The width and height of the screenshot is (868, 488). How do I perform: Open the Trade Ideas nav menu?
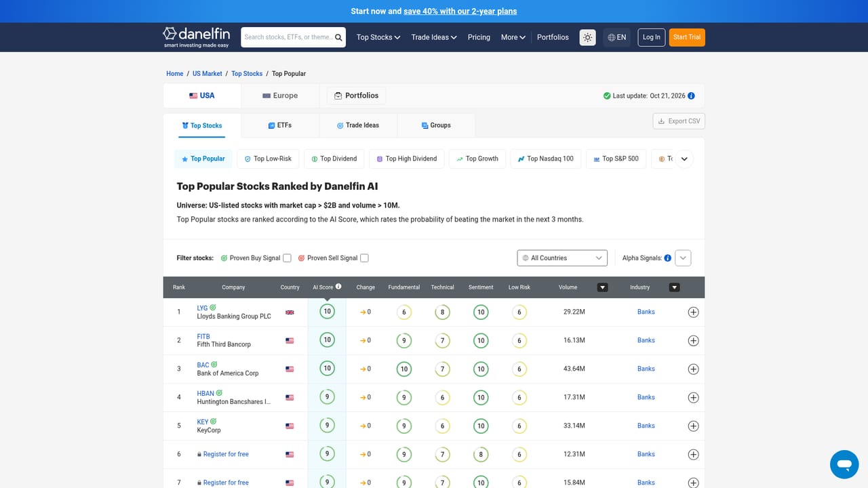point(434,37)
